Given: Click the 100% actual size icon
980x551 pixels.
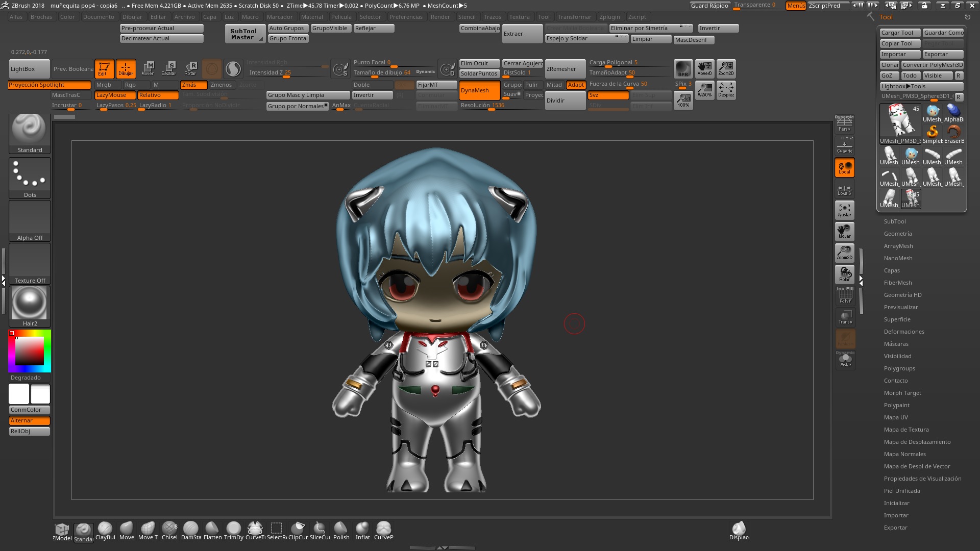Looking at the screenshot, I should 683,100.
